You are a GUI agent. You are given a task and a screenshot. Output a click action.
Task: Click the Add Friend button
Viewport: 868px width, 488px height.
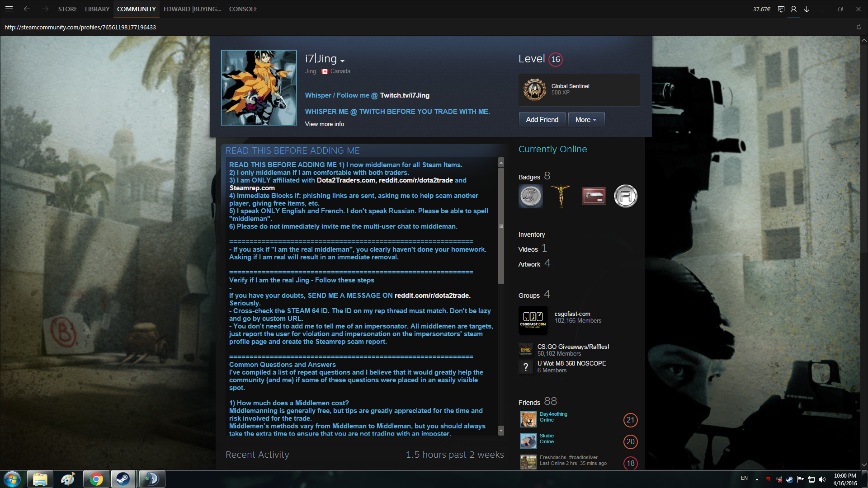pyautogui.click(x=542, y=120)
